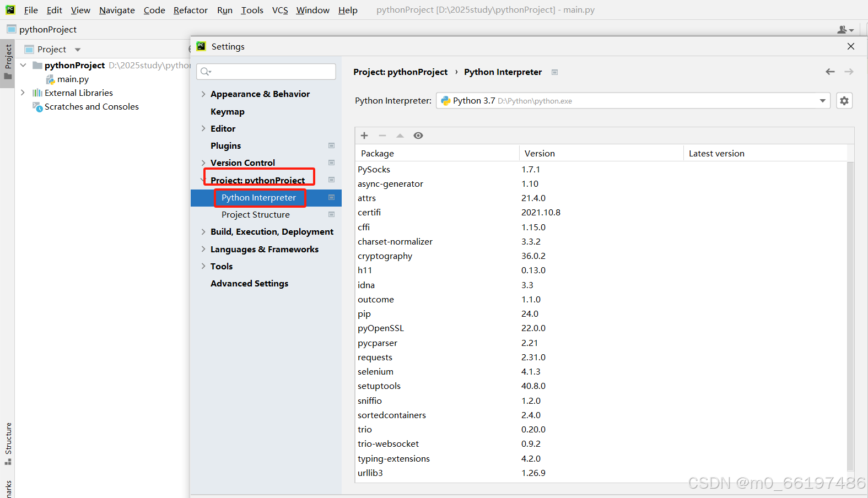
Task: Select the PySocks package row
Action: coord(601,169)
